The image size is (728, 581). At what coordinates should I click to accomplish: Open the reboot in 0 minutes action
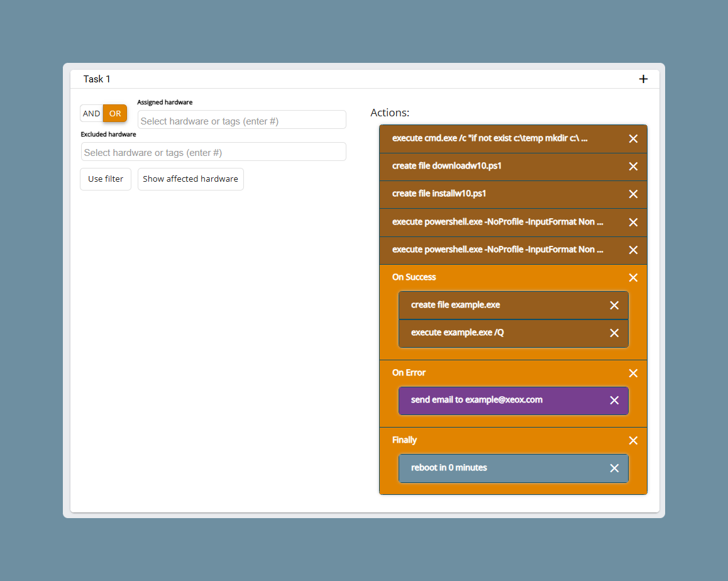pos(514,468)
